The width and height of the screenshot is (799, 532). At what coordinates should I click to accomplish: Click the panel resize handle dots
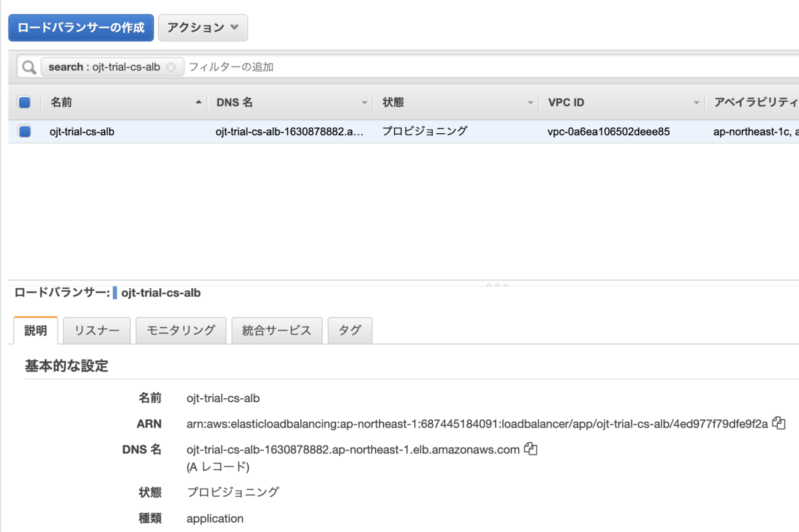coord(497,285)
